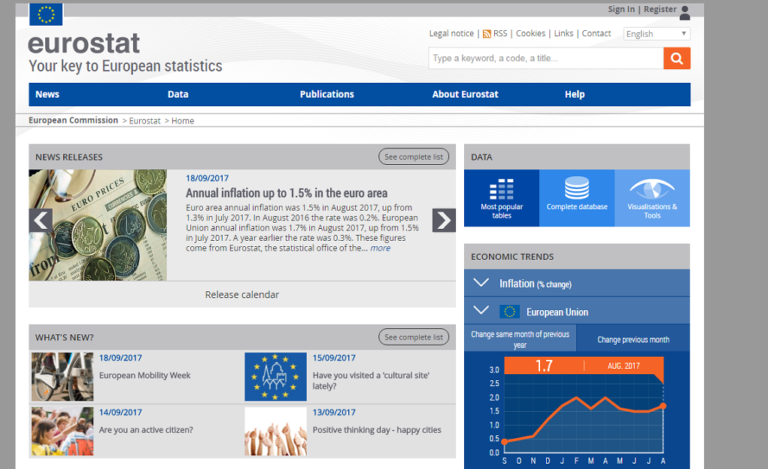The image size is (768, 469).
Task: Open the News menu
Action: point(47,94)
